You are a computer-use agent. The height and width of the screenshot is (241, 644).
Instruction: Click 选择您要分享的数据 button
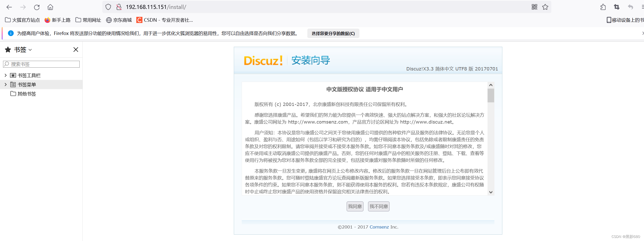click(333, 33)
